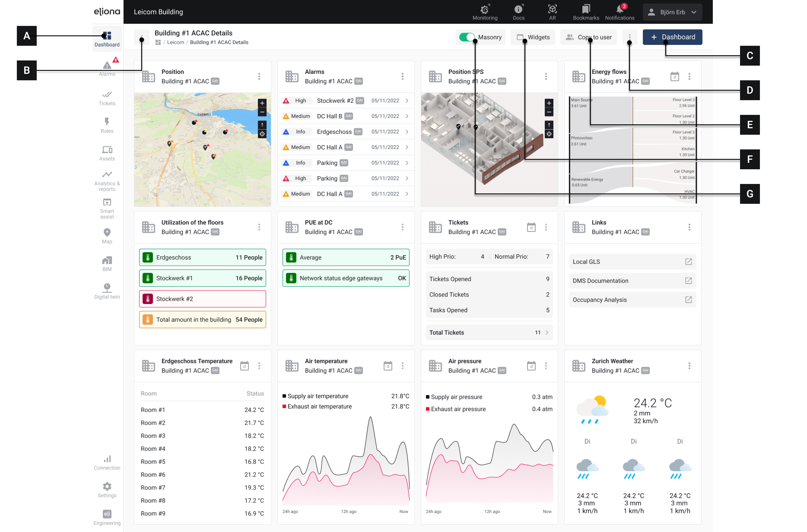Click the Energy flows calendar icon
This screenshot has width=807, height=532.
tap(674, 76)
